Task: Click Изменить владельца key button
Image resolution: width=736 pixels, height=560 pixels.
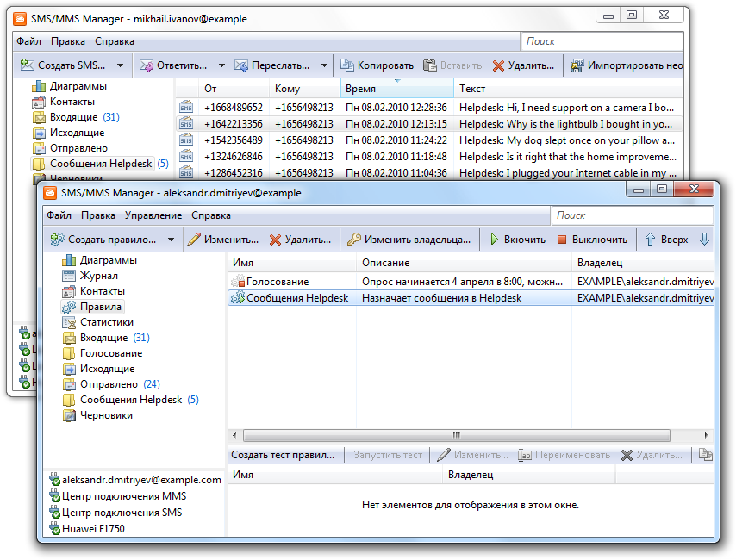Action: 409,240
